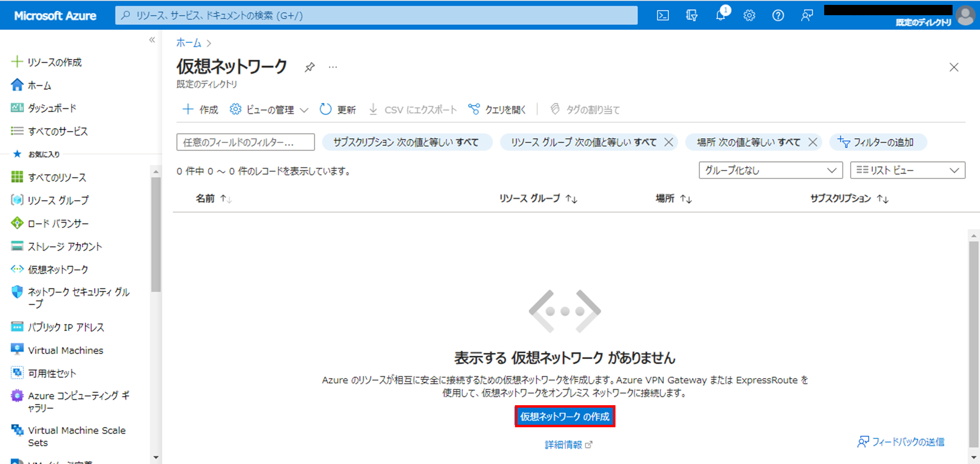Open the サブスクリプション filter pill
The image size is (980, 464).
407,142
